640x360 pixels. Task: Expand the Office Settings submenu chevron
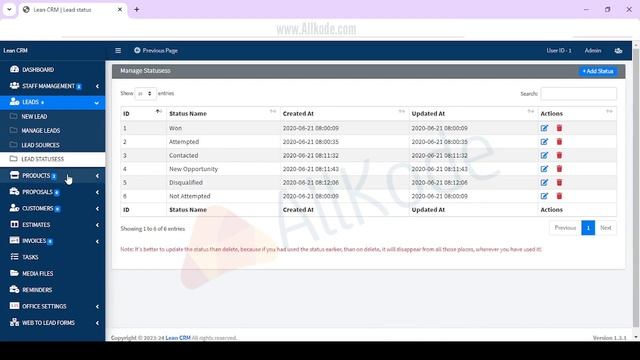(97, 307)
